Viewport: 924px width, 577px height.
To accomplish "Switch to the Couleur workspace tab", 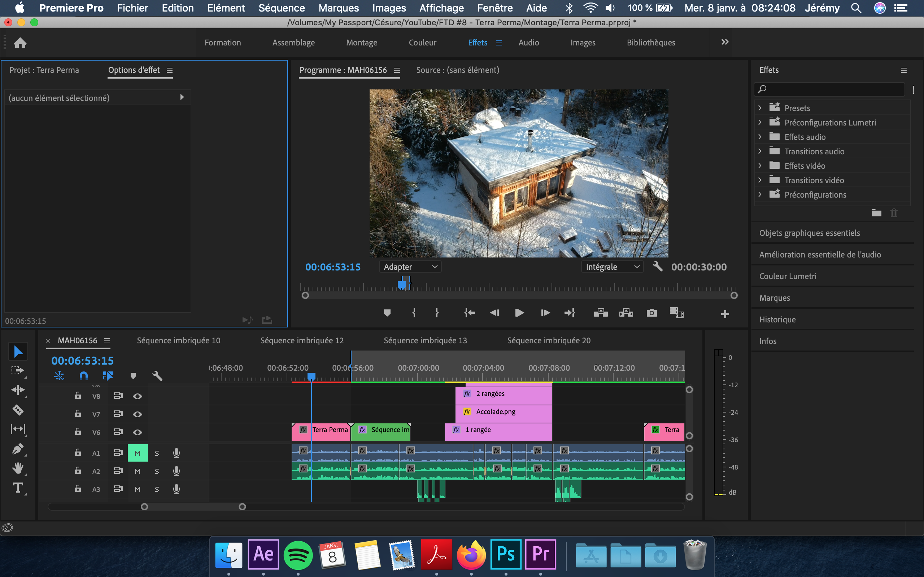I will [422, 43].
